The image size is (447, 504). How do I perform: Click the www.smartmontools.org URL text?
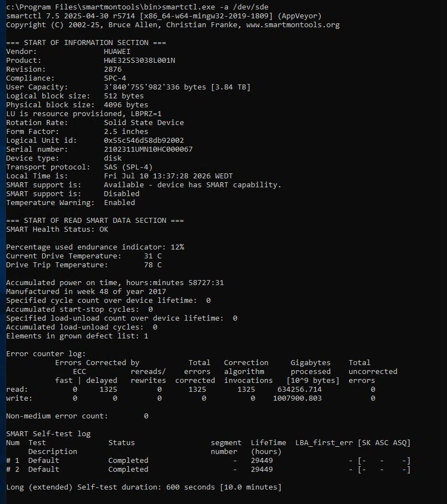(293, 25)
